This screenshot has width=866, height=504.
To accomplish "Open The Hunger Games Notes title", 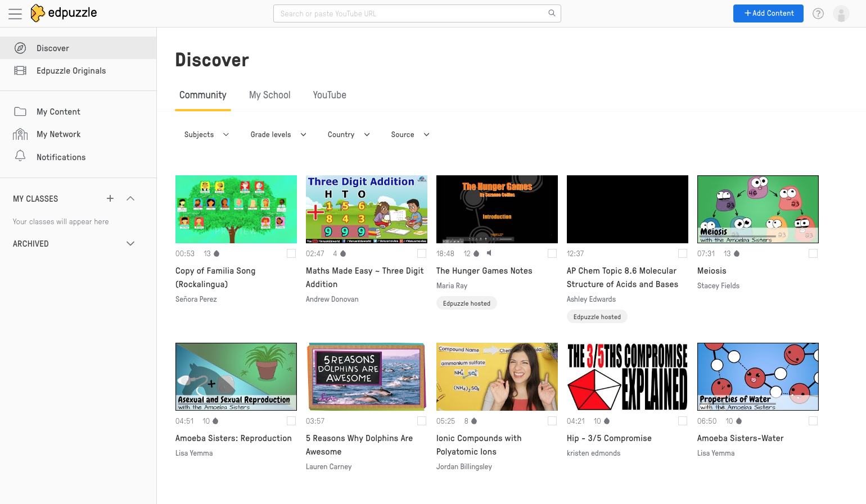I will 484,270.
